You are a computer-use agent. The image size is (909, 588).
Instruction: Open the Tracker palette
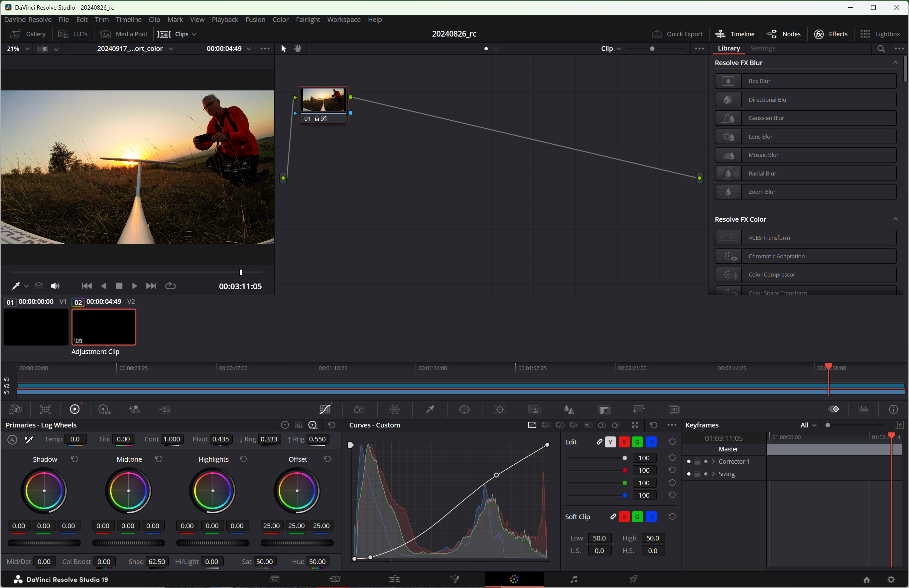pyautogui.click(x=500, y=410)
